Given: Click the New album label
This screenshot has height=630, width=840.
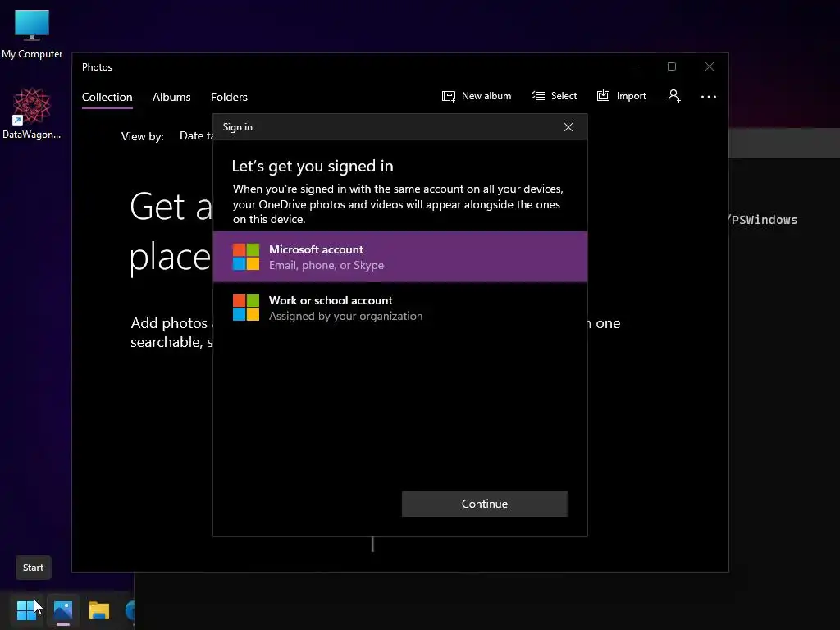Looking at the screenshot, I should pyautogui.click(x=486, y=96).
